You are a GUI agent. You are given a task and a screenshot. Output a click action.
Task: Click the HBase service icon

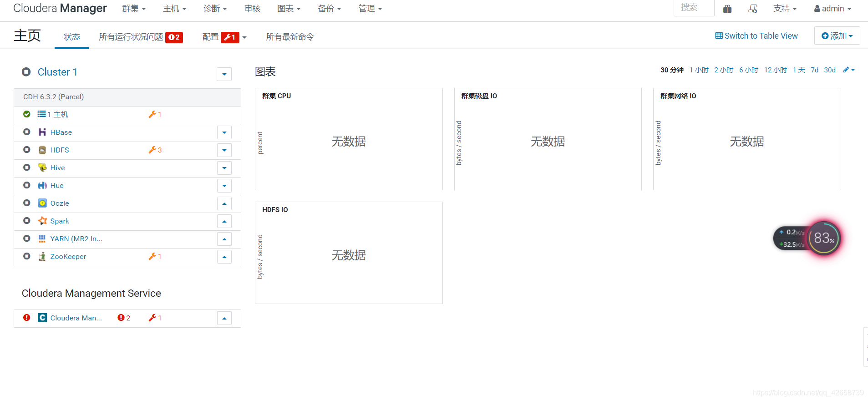(x=42, y=132)
